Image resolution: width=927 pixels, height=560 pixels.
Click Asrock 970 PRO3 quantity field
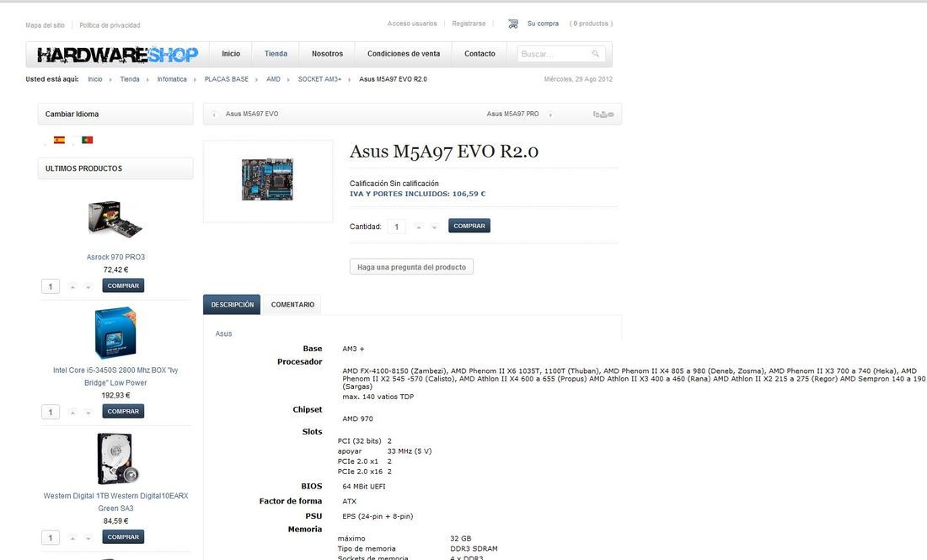(51, 286)
